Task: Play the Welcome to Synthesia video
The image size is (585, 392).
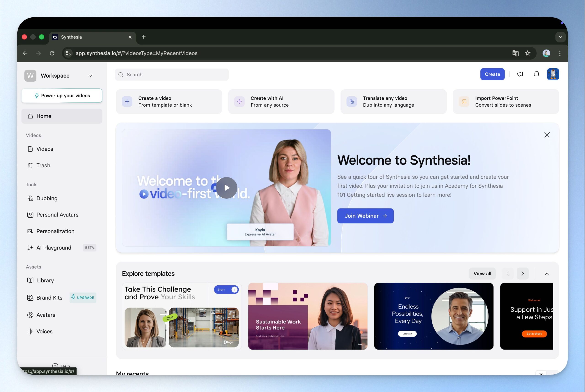Action: pos(226,188)
